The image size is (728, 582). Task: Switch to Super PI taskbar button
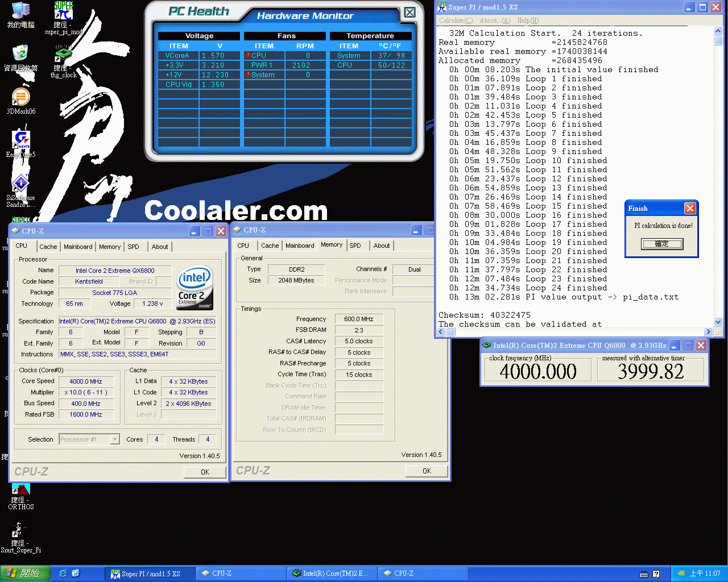tap(150, 573)
